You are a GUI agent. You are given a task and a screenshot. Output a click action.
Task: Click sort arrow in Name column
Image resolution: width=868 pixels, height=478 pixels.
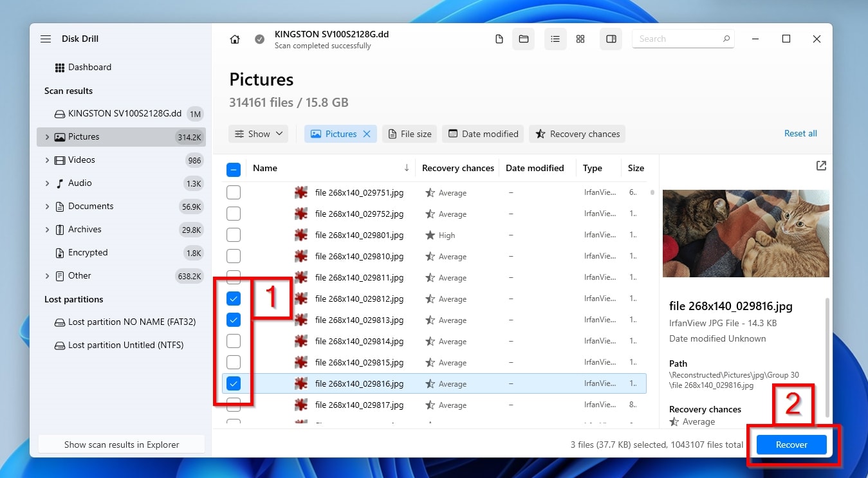click(x=407, y=168)
